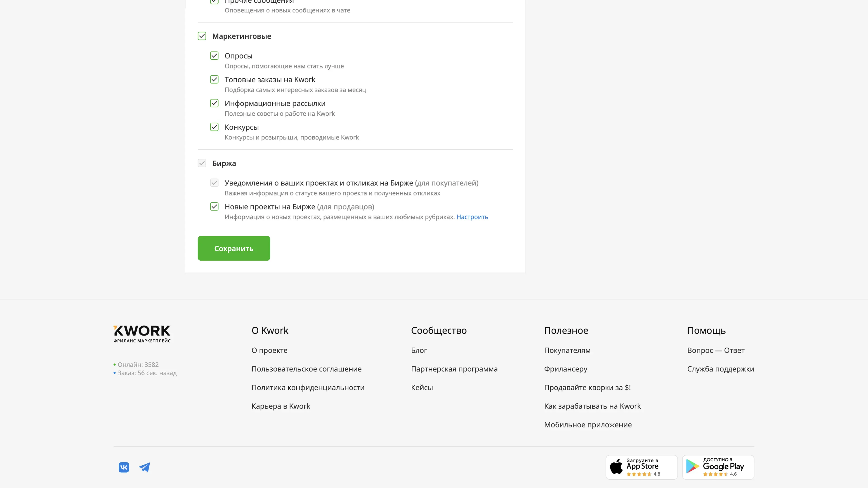Go to Политика конфиденциальности page
This screenshot has height=488, width=868.
click(x=308, y=387)
